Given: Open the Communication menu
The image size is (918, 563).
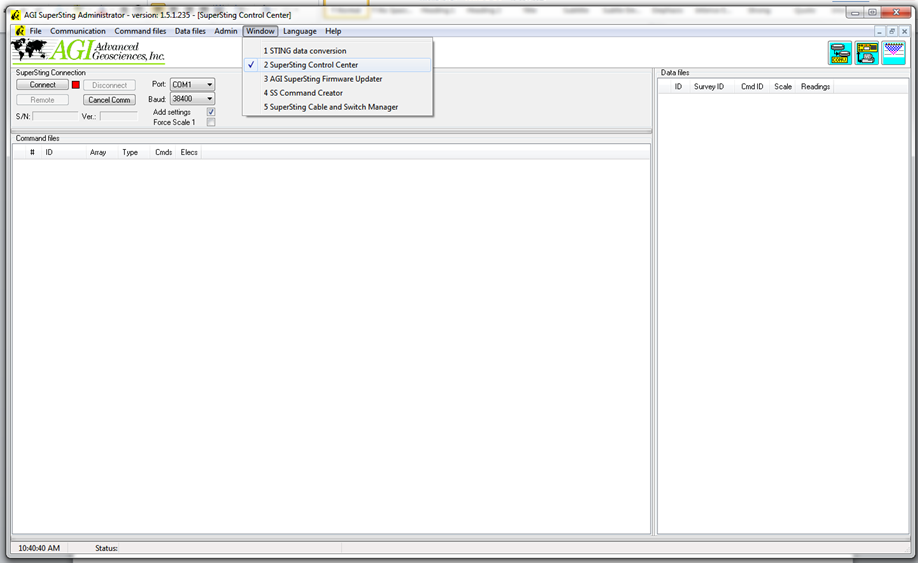Looking at the screenshot, I should tap(78, 31).
